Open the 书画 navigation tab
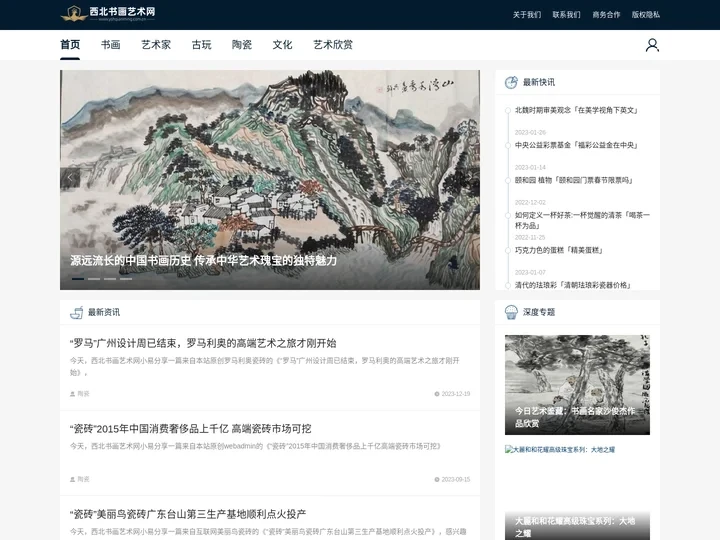This screenshot has width=720, height=540. (111, 45)
